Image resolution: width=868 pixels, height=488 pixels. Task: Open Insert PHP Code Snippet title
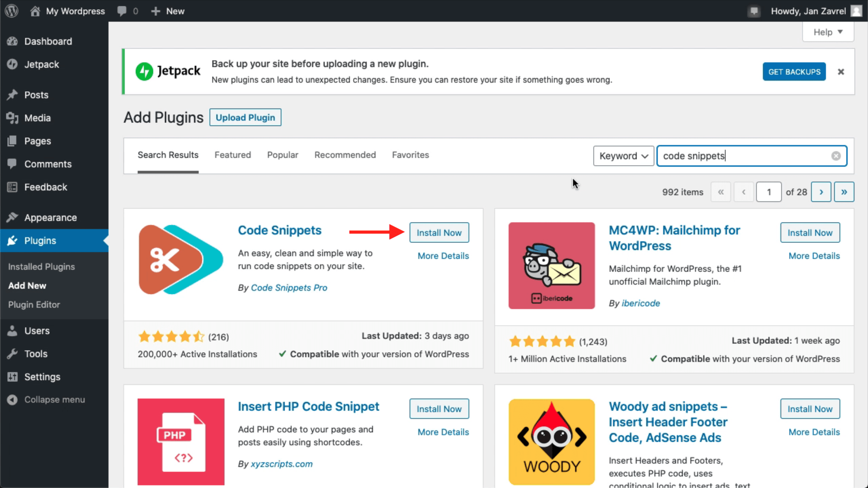[x=308, y=407]
